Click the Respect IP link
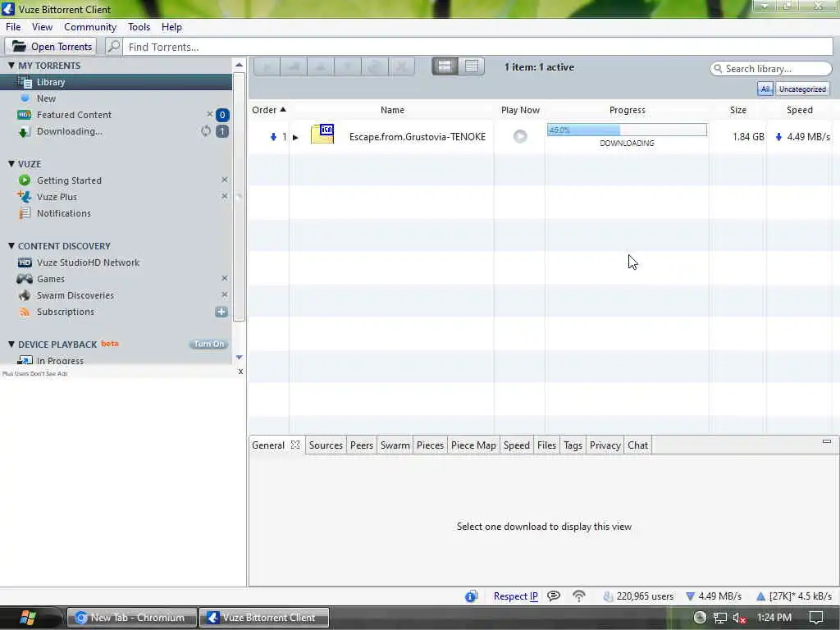 [x=515, y=596]
